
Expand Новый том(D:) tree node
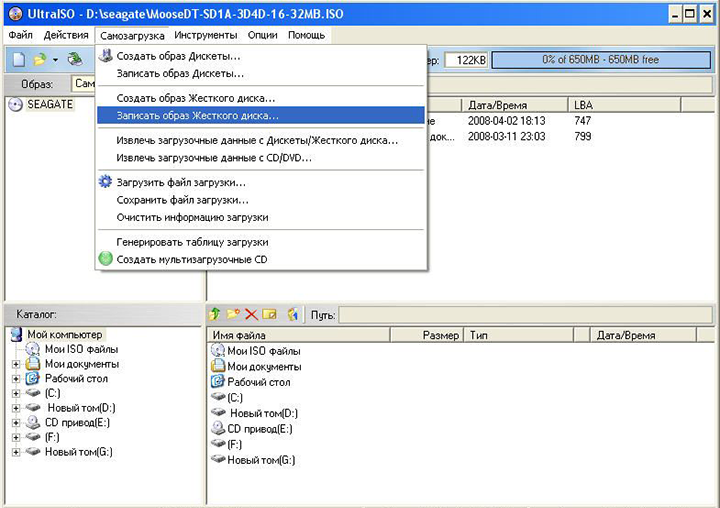point(16,408)
